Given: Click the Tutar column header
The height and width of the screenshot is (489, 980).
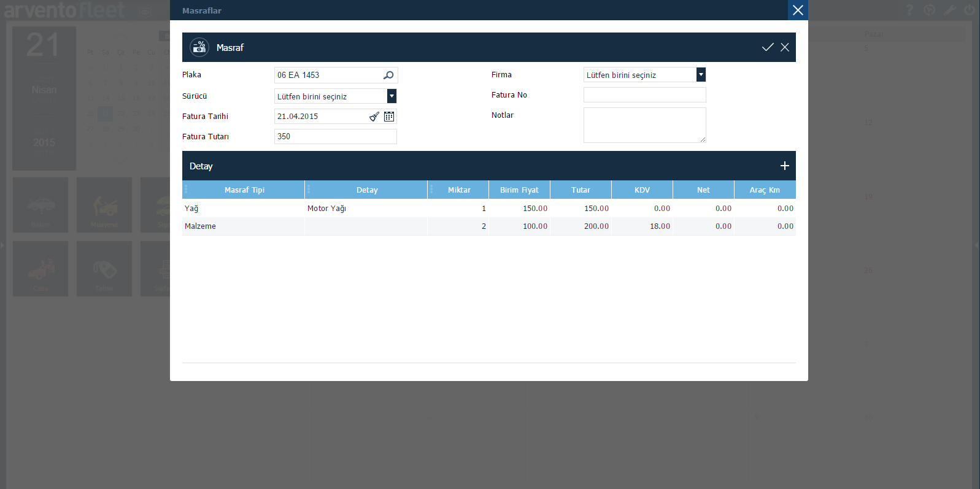Looking at the screenshot, I should [581, 190].
